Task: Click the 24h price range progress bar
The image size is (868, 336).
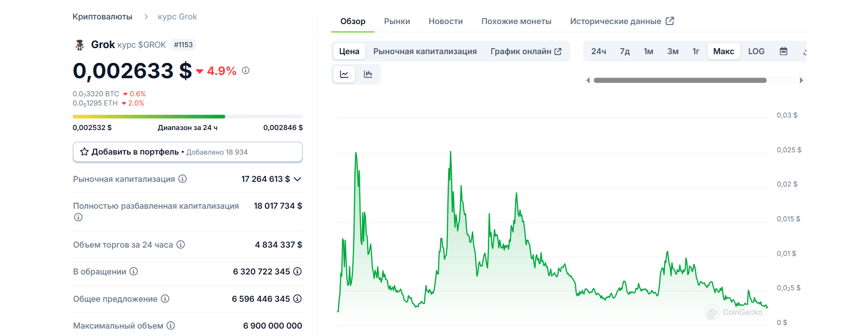Action: coord(188,117)
